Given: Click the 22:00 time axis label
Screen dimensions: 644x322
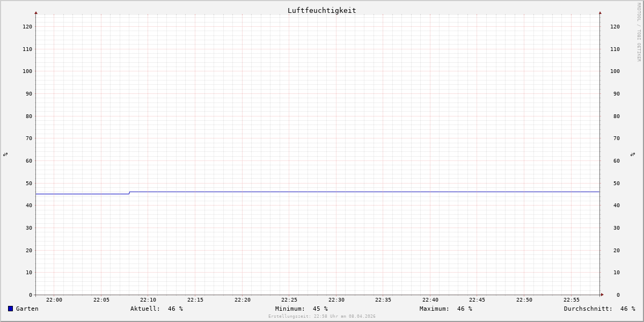Looking at the screenshot, I should (x=54, y=300).
